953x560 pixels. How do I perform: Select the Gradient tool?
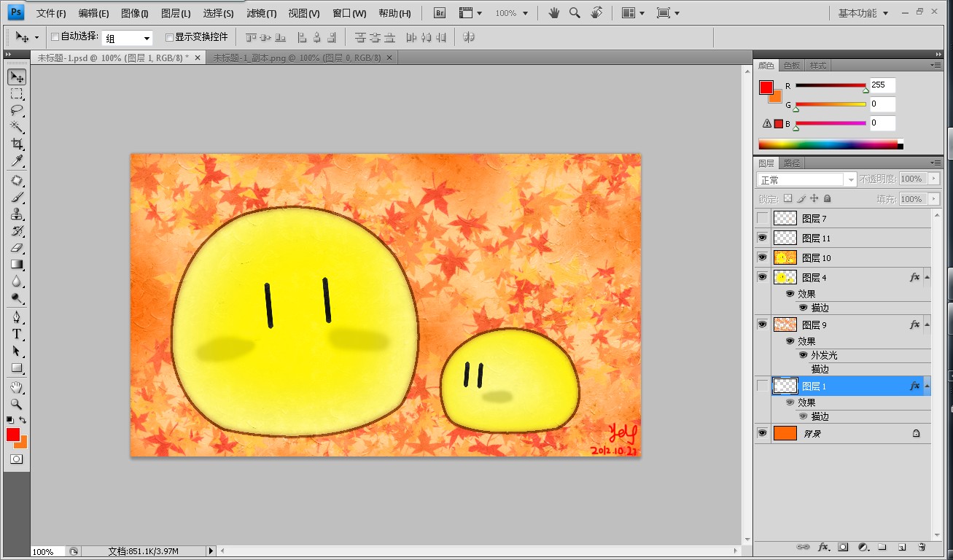click(17, 265)
